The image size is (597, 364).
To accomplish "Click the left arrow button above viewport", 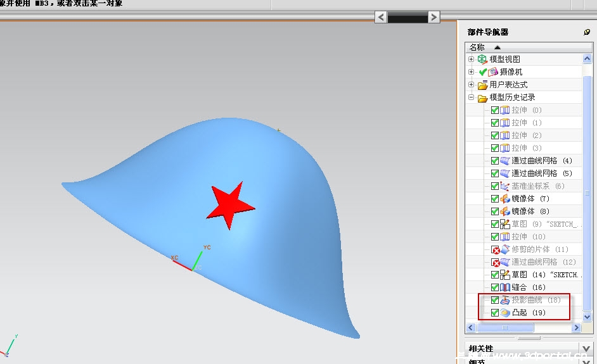I will tap(381, 17).
